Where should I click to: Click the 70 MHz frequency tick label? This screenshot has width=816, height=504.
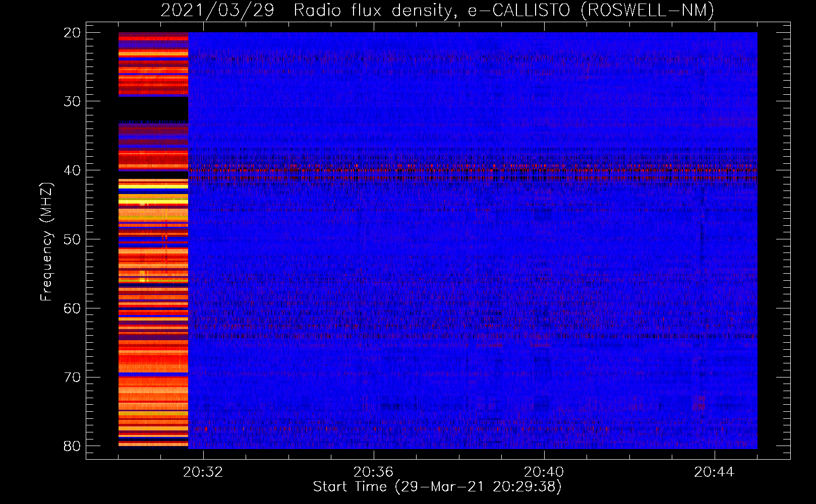pyautogui.click(x=72, y=377)
